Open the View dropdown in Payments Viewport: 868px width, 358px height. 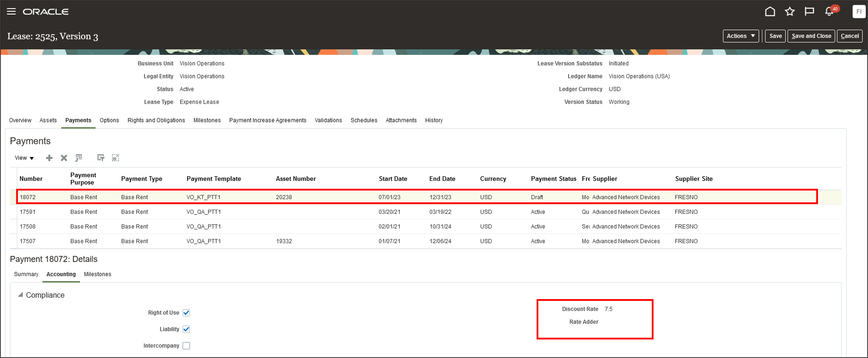coord(24,158)
